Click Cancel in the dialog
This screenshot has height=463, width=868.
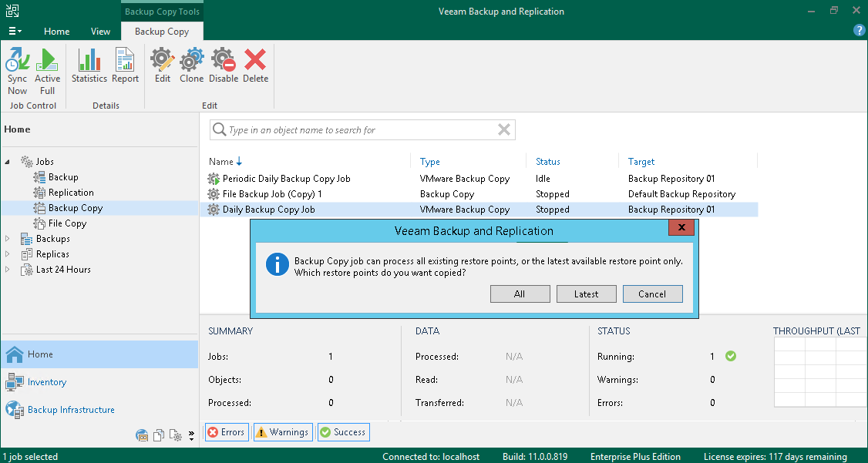pyautogui.click(x=653, y=294)
